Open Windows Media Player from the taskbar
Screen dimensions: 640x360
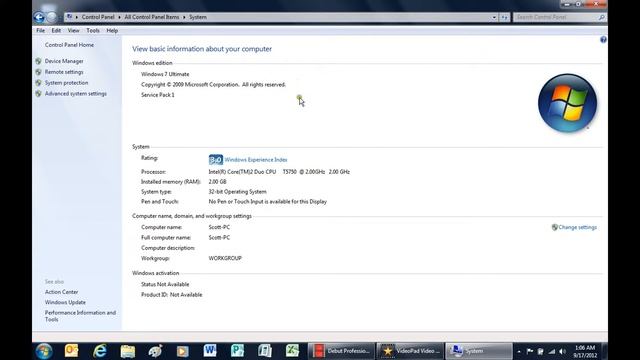coord(182,351)
